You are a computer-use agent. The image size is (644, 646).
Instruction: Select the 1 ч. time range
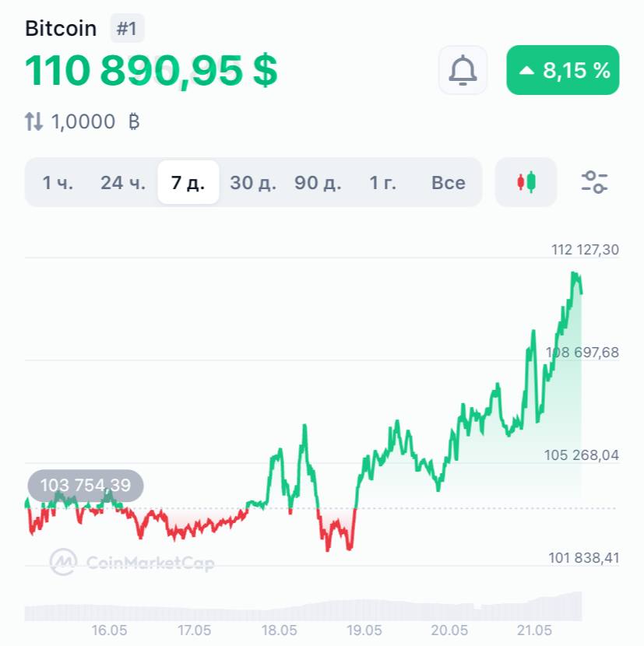tap(58, 183)
